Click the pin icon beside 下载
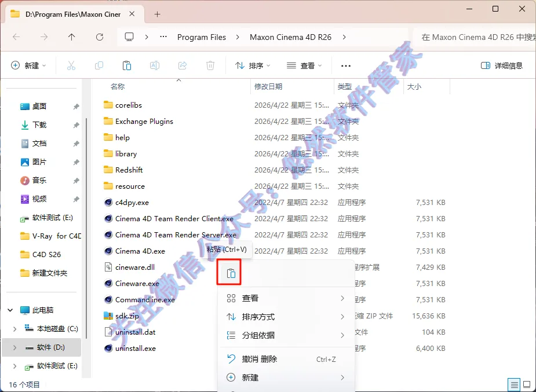 [x=76, y=125]
